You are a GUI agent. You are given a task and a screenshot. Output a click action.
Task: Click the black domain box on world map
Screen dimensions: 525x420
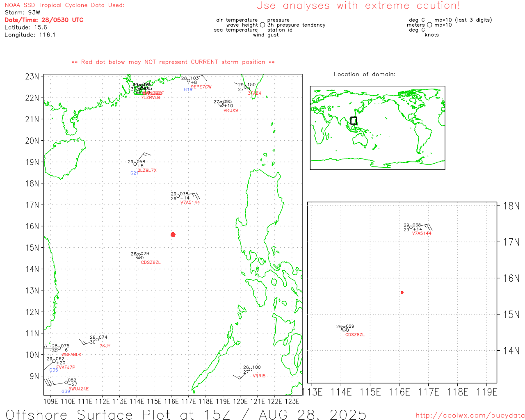pos(354,121)
